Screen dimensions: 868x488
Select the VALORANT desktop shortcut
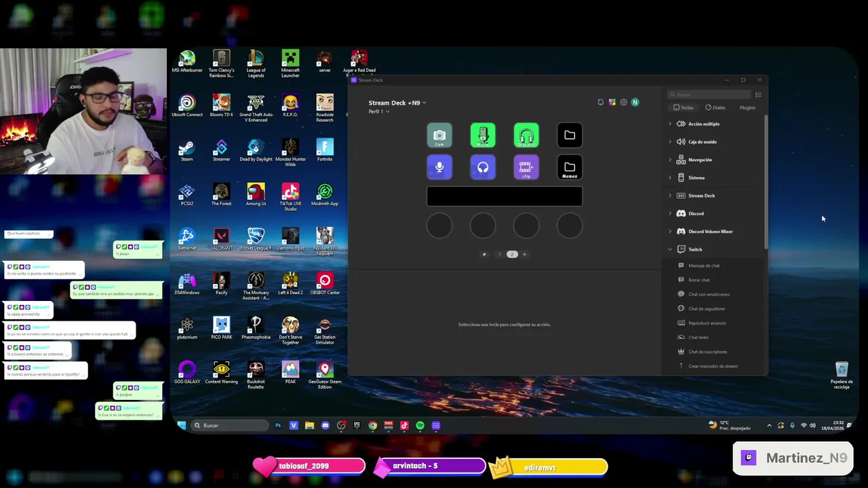[x=221, y=239]
